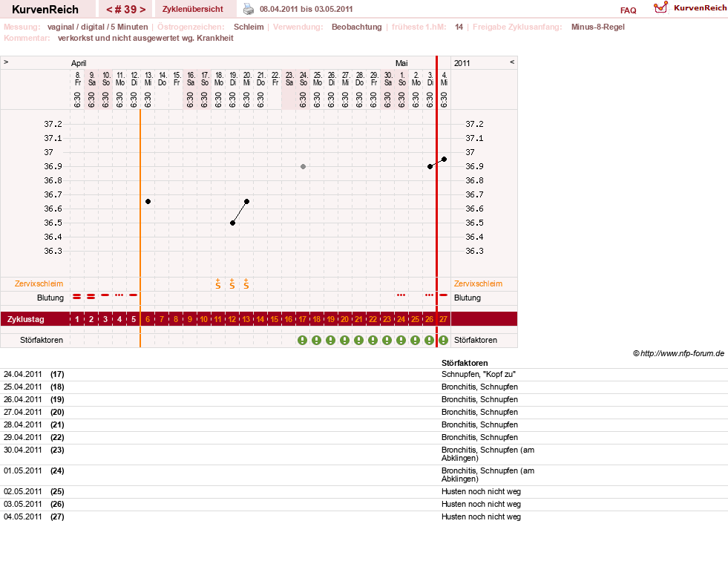Click the date header 24. So
Image resolution: width=728 pixels, height=561 pixels.
pyautogui.click(x=304, y=79)
